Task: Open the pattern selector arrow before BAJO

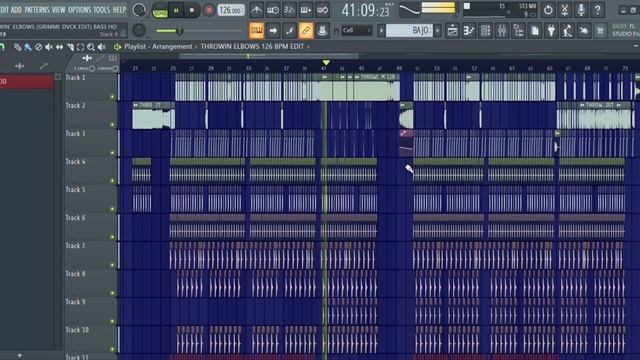Action: [381, 30]
